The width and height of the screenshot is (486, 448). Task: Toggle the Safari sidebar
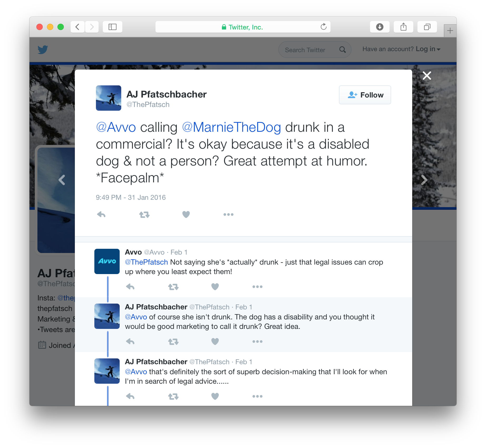point(113,27)
